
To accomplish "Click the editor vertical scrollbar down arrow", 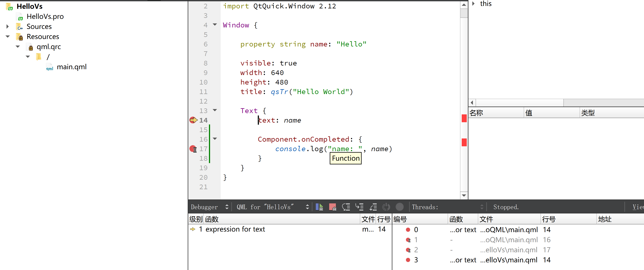I will point(464,195).
